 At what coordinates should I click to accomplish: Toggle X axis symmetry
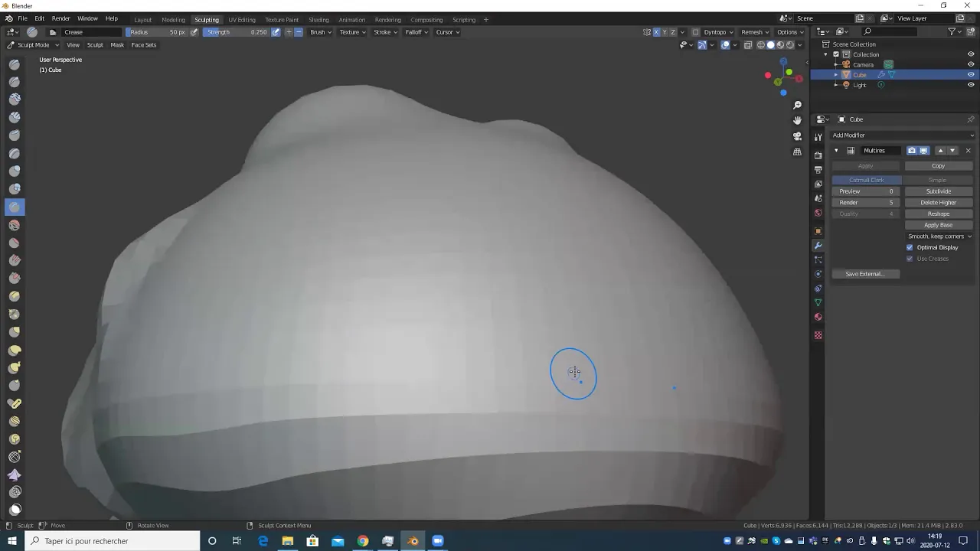pyautogui.click(x=656, y=32)
